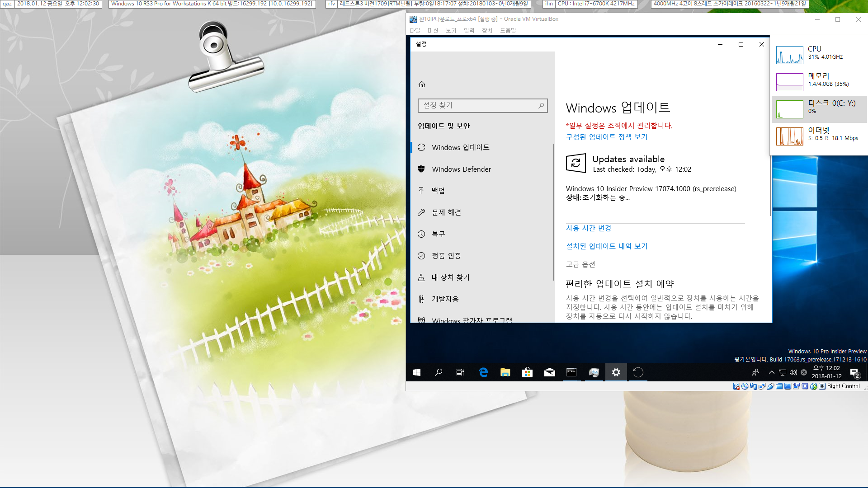
Task: Click the VirtualBox display status icon
Action: (788, 386)
